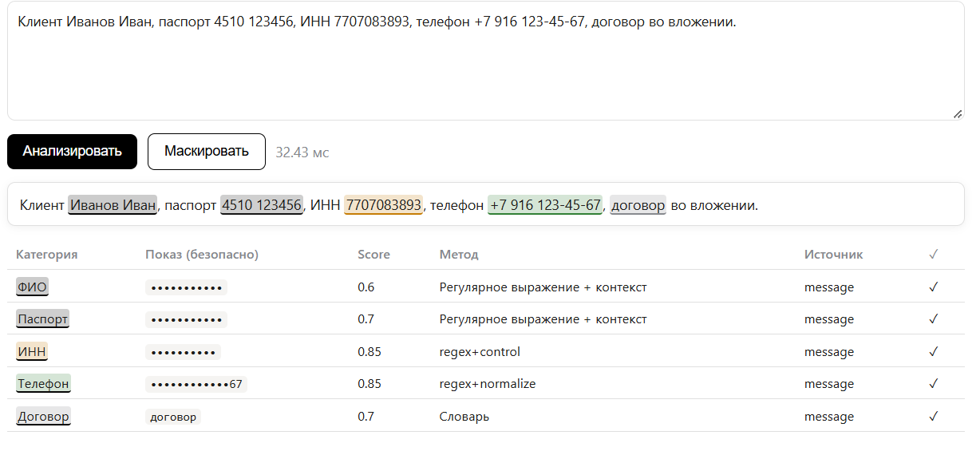Viewport: 980px width, 455px height.
Task: Click the Маскировать button
Action: tap(207, 152)
